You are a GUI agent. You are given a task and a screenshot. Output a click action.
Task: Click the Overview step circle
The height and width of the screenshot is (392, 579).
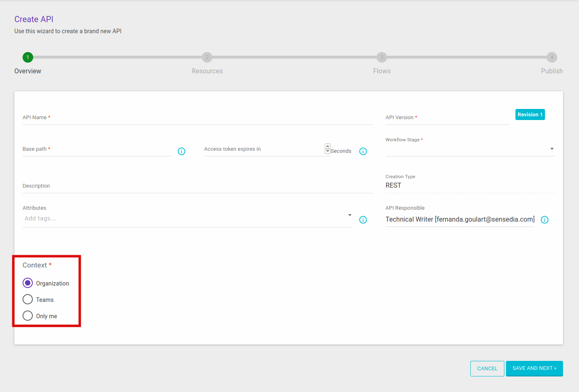click(x=27, y=57)
